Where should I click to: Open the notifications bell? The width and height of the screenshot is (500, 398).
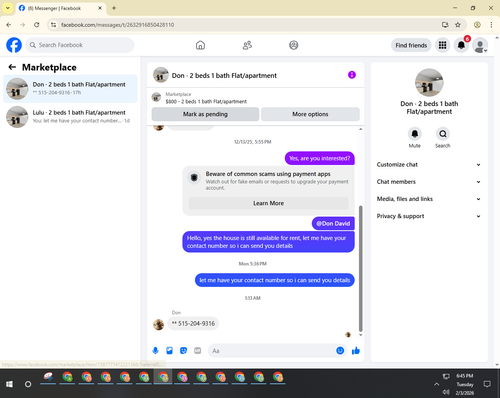tap(461, 45)
